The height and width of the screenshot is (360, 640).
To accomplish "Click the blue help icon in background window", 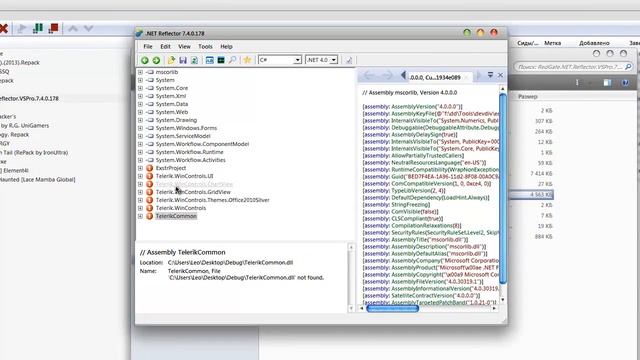I will click(625, 83).
